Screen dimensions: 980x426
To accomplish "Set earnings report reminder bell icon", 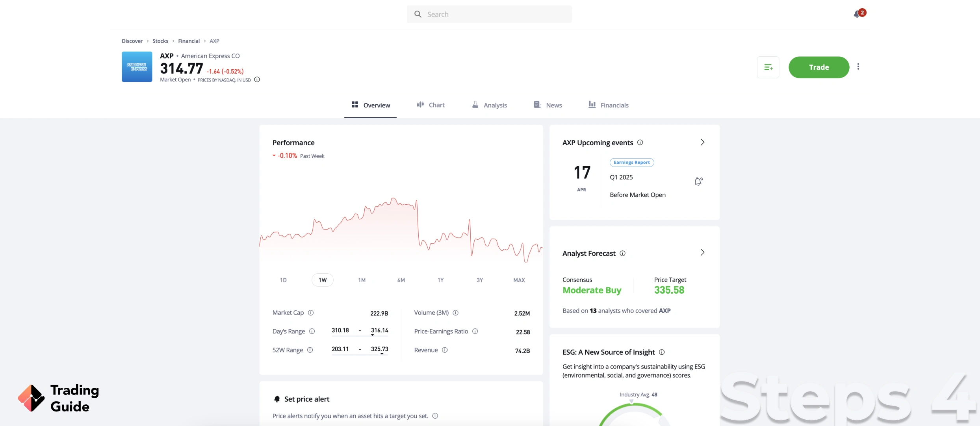I will coord(698,182).
